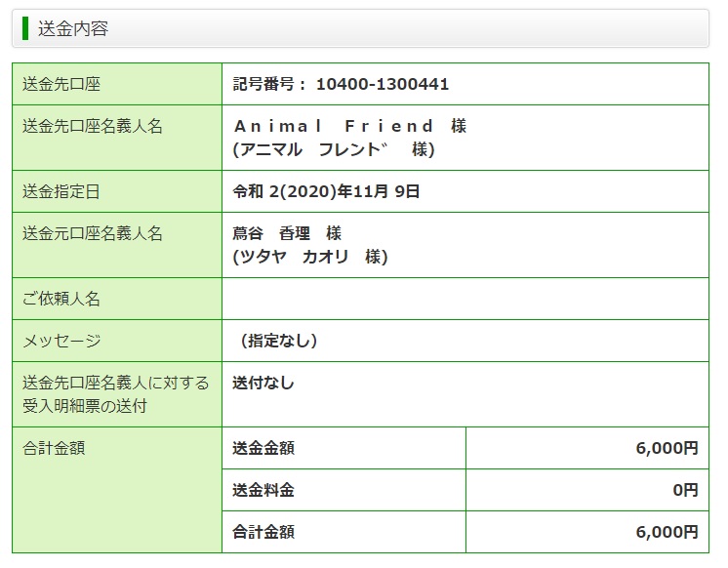The width and height of the screenshot is (728, 568).
Task: Click the 送金先口座名義人名 label cell
Action: 93,127
